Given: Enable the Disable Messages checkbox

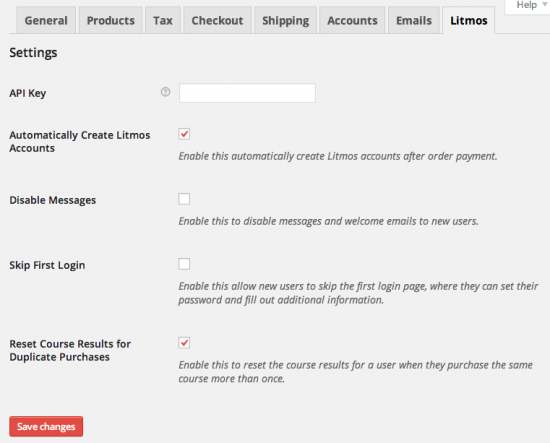Looking at the screenshot, I should pos(184,199).
